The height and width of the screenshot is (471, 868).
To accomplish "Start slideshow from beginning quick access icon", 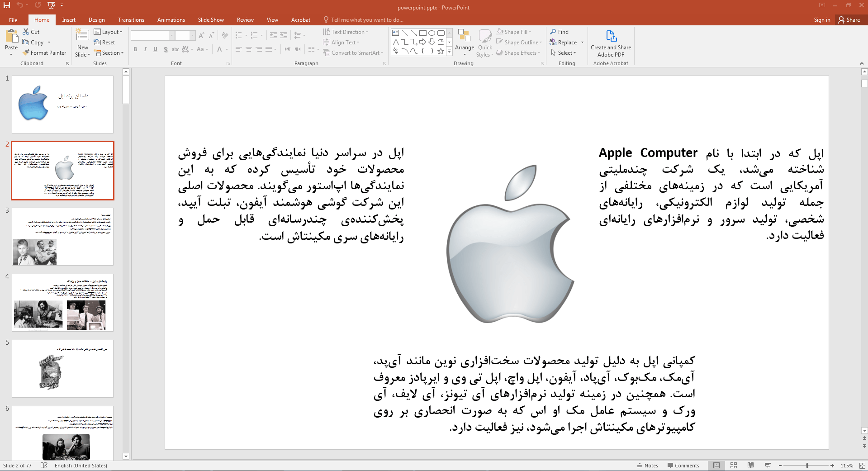I will point(51,5).
